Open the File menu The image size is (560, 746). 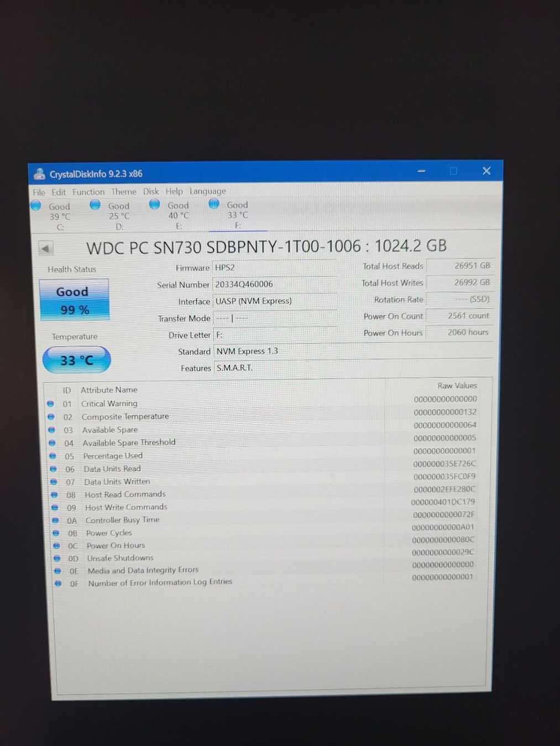click(39, 192)
